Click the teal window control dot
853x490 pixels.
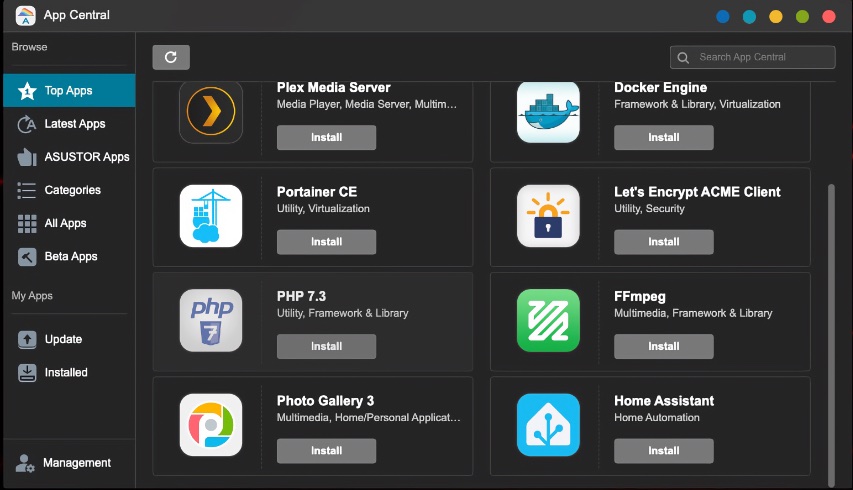tap(750, 16)
